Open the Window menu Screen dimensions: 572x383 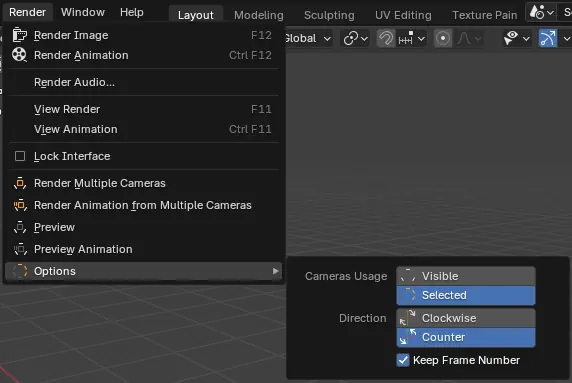(83, 12)
